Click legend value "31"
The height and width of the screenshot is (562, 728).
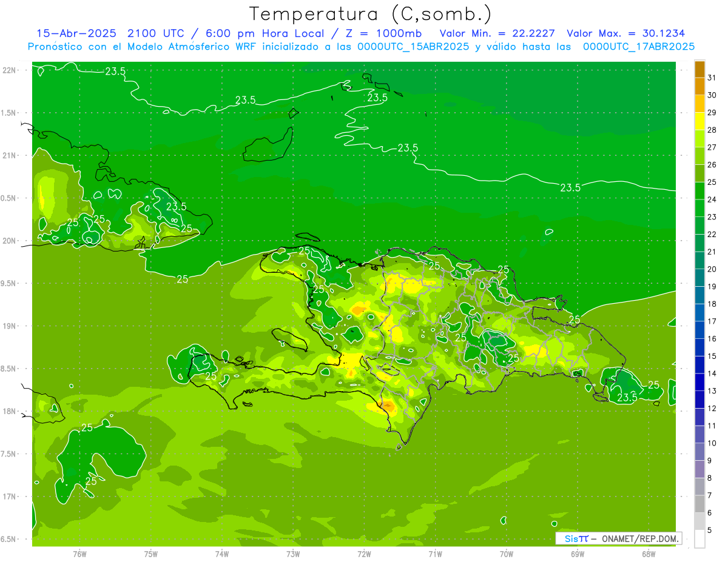coord(712,78)
